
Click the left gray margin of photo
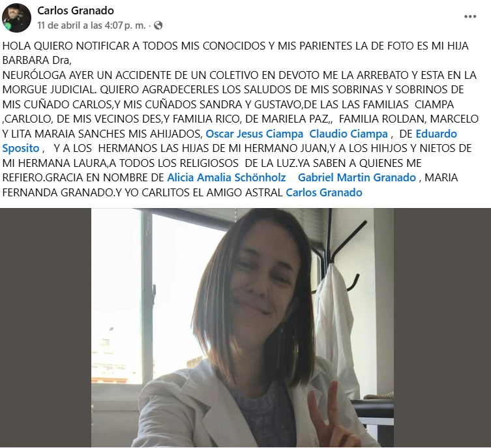coord(46,328)
